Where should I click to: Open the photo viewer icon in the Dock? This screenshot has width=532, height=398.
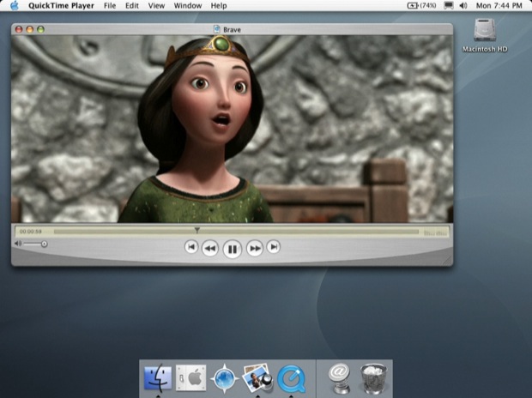click(x=257, y=377)
